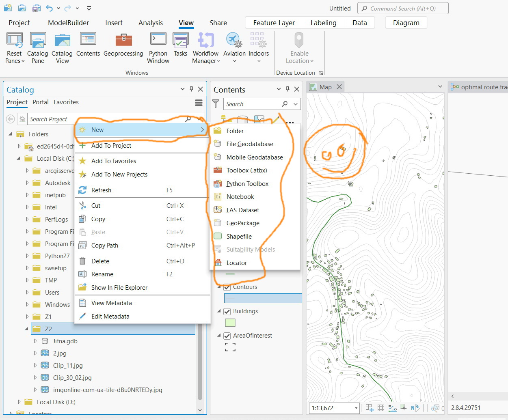Choose Shapefile from the New submenu
The image size is (508, 420).
pos(240,236)
